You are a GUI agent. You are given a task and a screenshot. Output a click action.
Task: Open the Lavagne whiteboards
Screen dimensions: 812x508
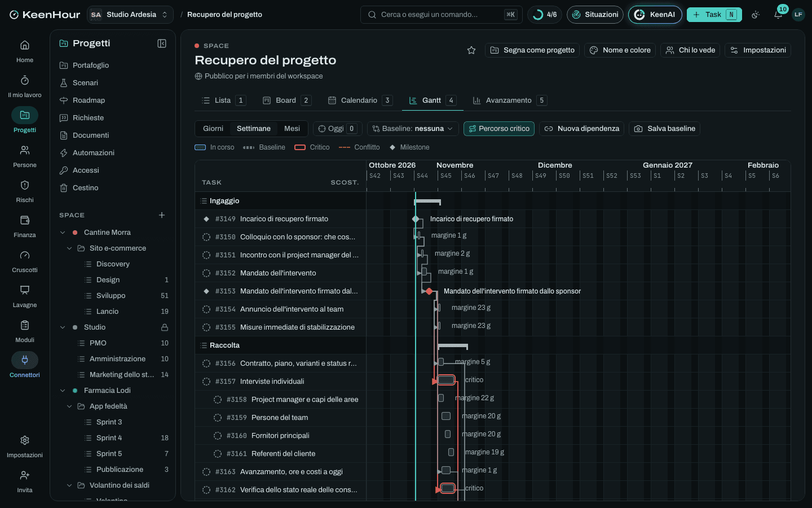(25, 296)
